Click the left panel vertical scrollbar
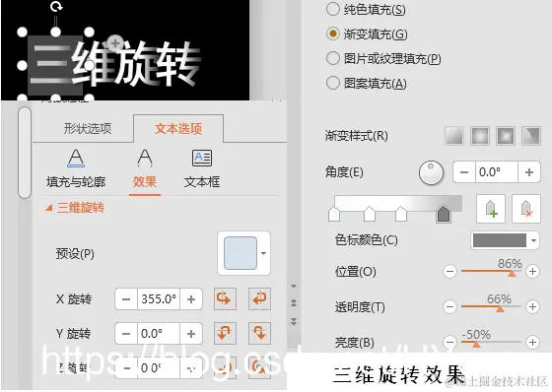The height and width of the screenshot is (392, 552). 25,153
